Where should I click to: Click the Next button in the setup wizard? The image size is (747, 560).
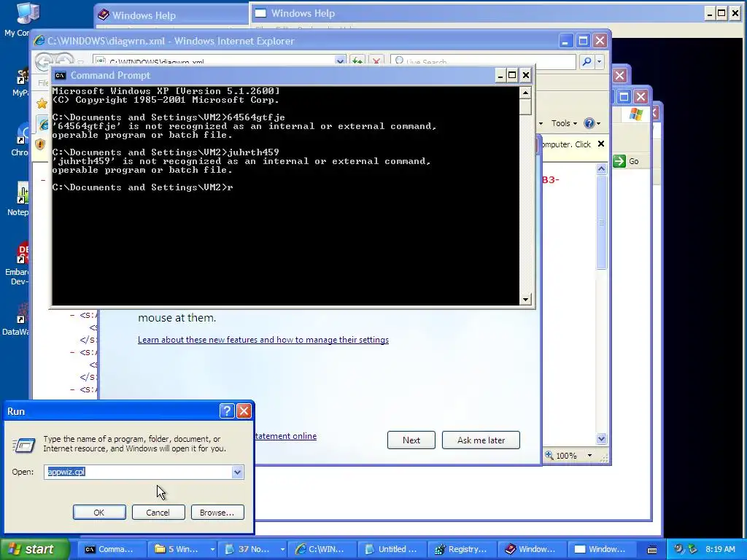tap(411, 440)
